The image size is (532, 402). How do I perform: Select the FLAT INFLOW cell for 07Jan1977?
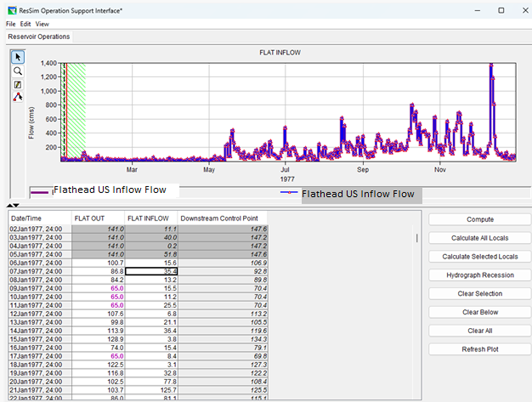click(x=151, y=271)
